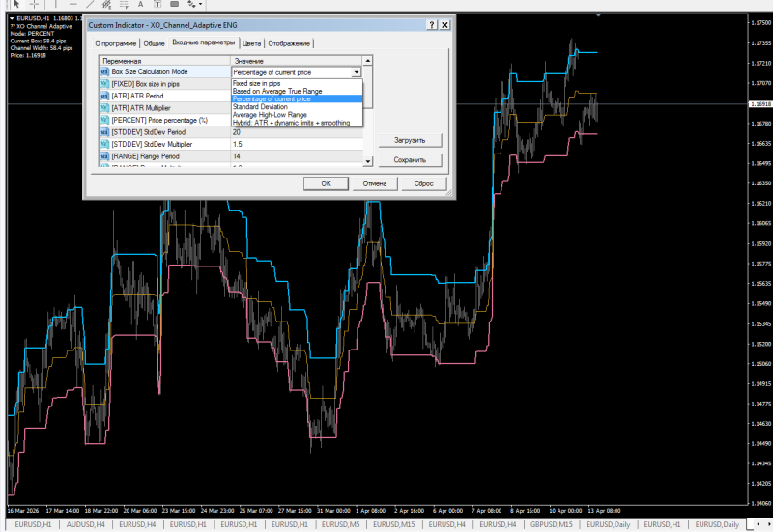773x532 pixels.
Task: Select the '[RANGE] Range Period' row name
Action: click(x=146, y=156)
